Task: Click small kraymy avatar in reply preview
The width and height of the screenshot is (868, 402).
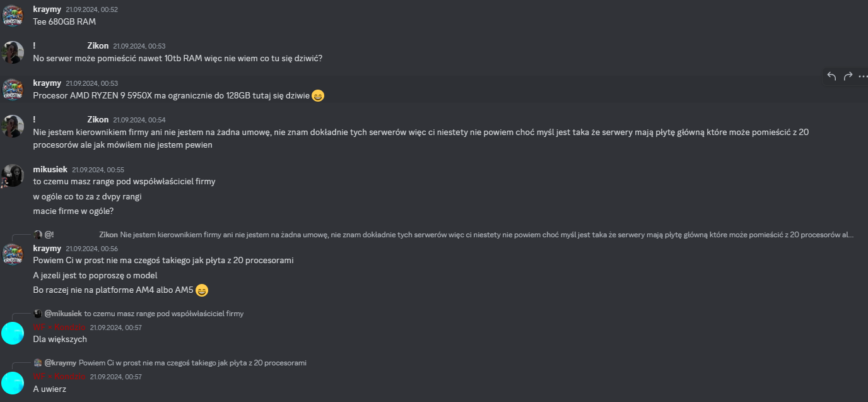Action: (x=38, y=363)
